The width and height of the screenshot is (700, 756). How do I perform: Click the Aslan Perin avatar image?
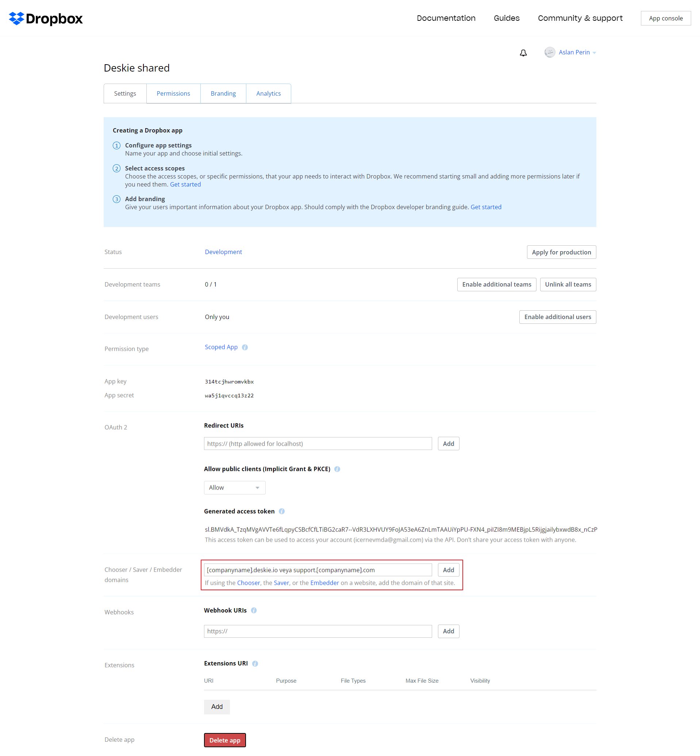(x=550, y=52)
